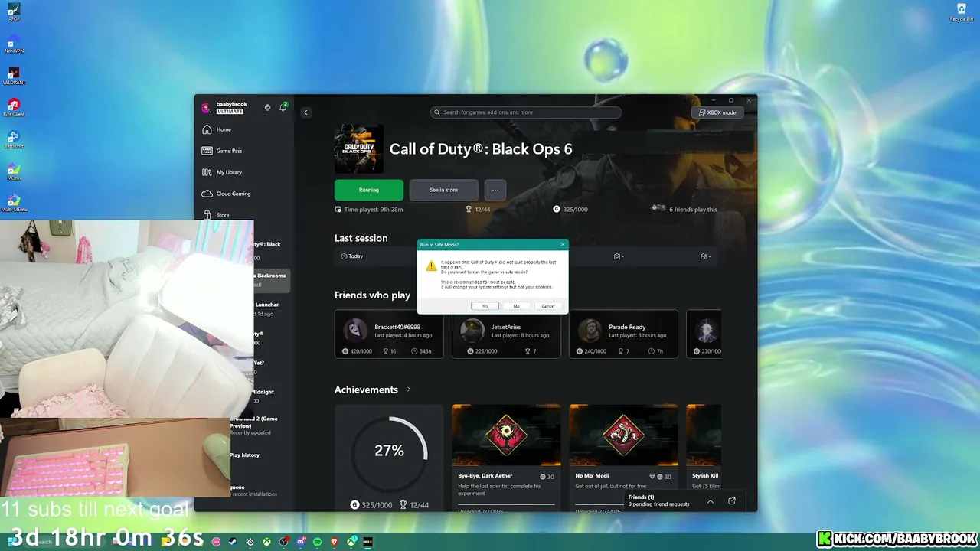Open the Riot Client desktop icon
This screenshot has width=980, height=551.
pyautogui.click(x=14, y=107)
